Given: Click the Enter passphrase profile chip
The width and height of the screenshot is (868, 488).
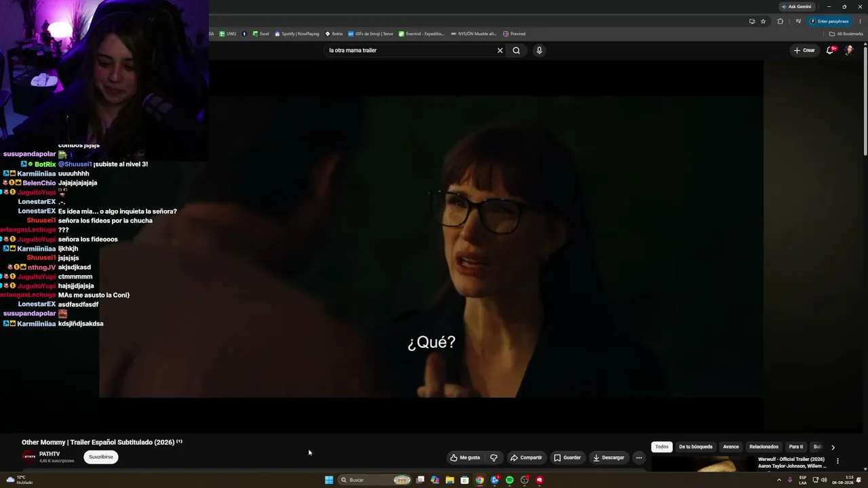Looking at the screenshot, I should (x=830, y=21).
